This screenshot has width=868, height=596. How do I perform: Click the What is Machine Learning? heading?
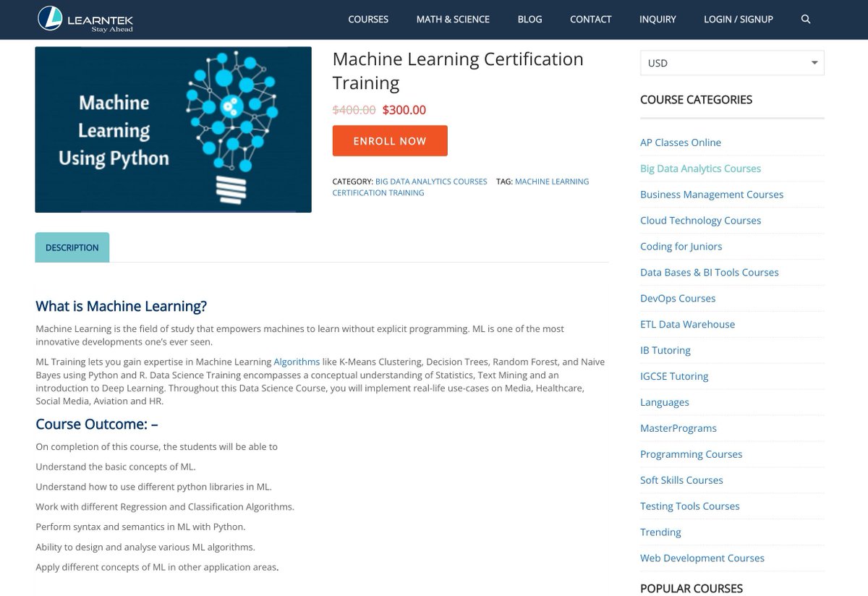(122, 307)
